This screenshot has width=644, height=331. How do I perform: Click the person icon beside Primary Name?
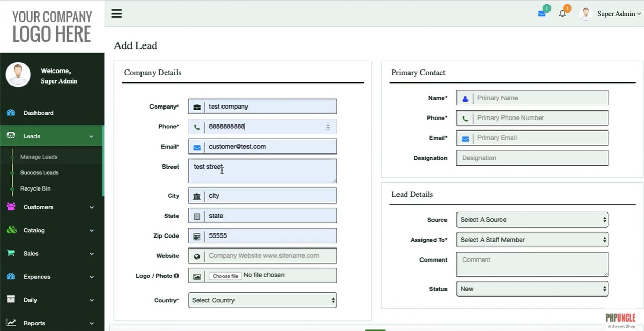tap(465, 98)
